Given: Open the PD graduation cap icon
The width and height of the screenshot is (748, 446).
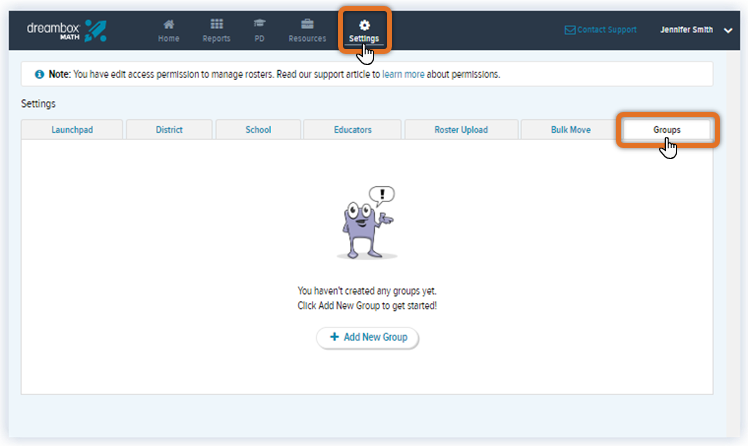Looking at the screenshot, I should [x=259, y=25].
